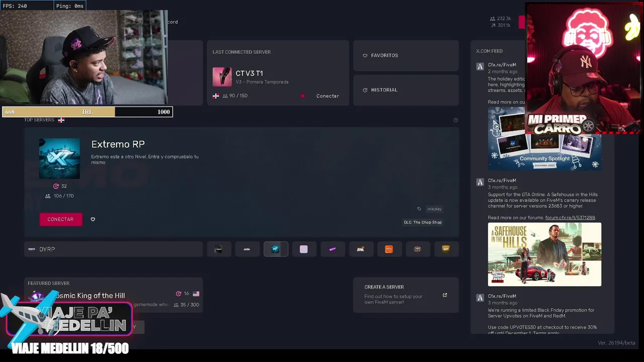Click the Extremo RP server title
The width and height of the screenshot is (644, 362).
click(118, 144)
